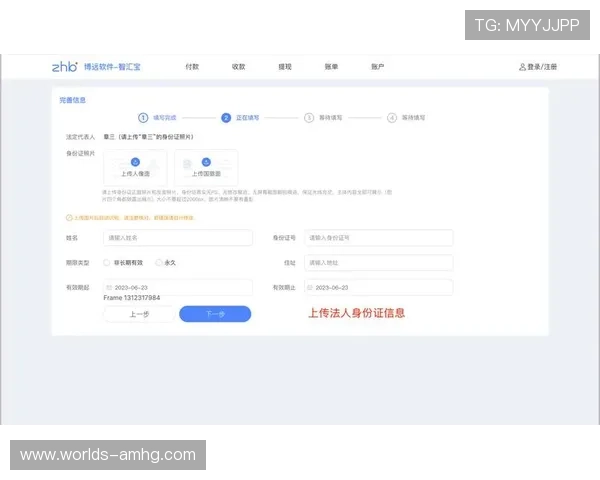Open the 付款 menu item
The image size is (600, 480).
pos(192,67)
